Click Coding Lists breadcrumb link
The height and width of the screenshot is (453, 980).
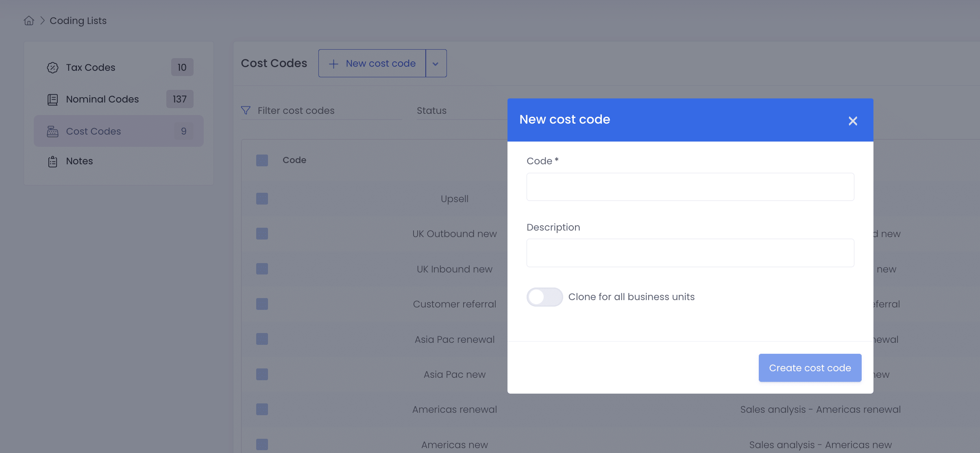pos(78,21)
